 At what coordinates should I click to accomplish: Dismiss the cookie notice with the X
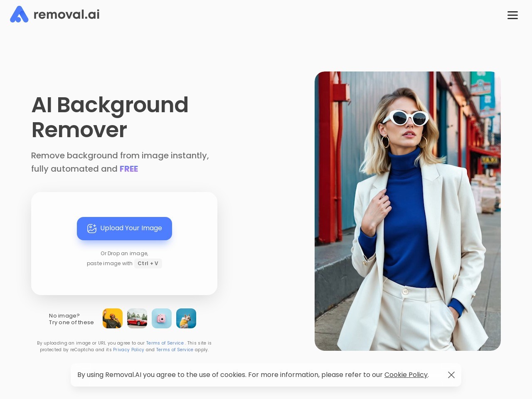pyautogui.click(x=451, y=375)
